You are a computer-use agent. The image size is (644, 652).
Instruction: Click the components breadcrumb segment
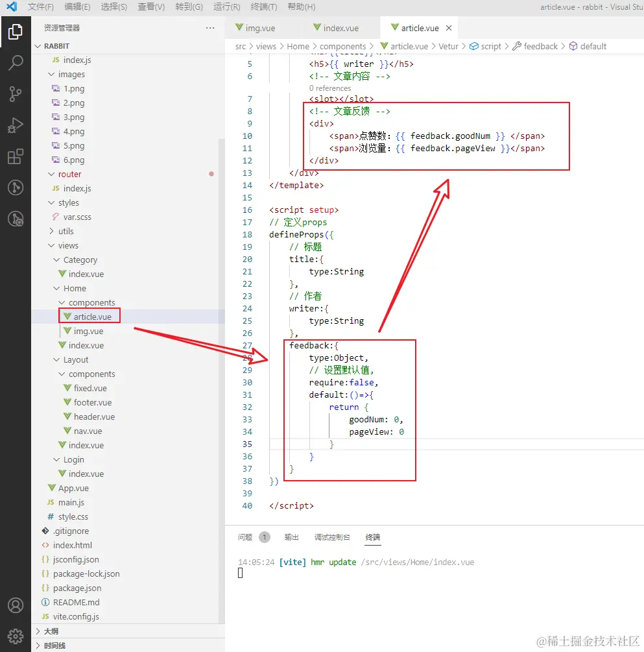point(342,46)
